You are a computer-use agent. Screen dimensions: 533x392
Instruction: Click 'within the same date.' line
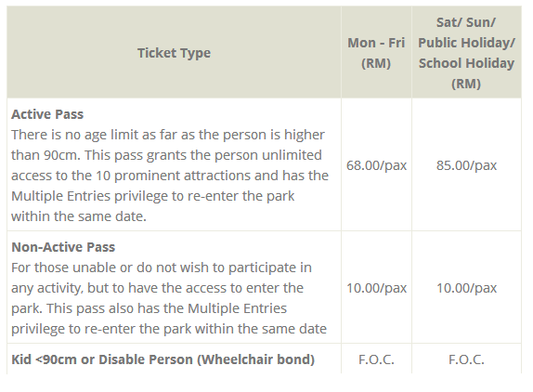point(79,216)
